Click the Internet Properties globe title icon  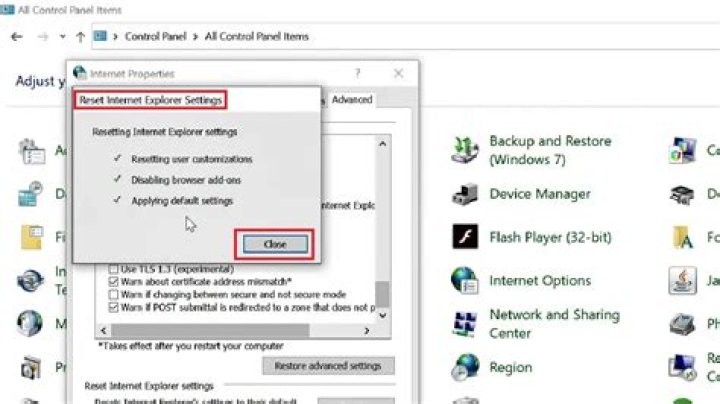pos(79,73)
